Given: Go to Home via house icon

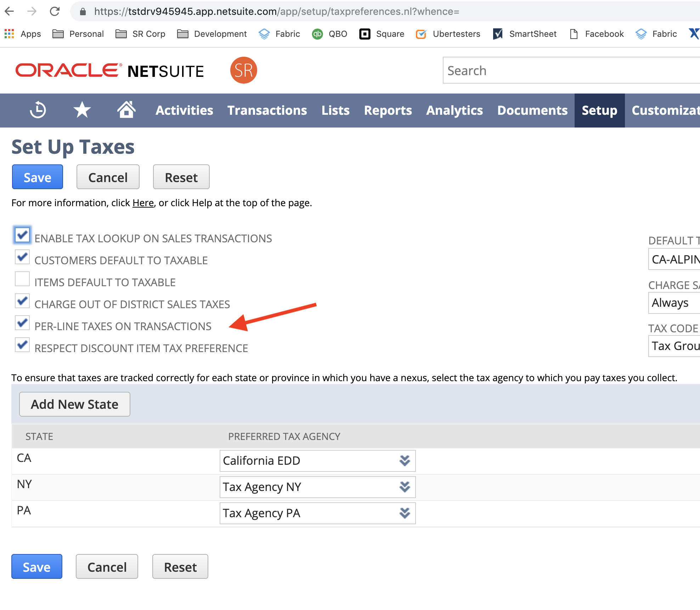Looking at the screenshot, I should click(126, 109).
